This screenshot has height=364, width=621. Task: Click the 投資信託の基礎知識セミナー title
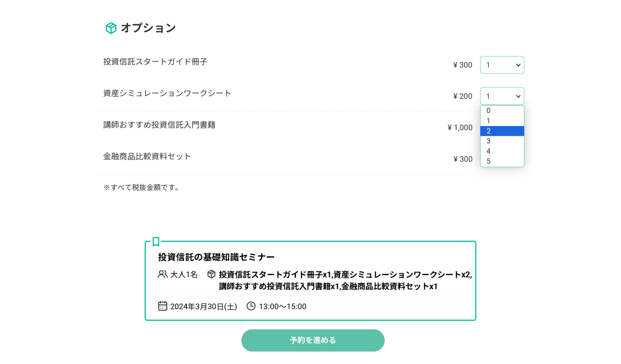tap(216, 257)
